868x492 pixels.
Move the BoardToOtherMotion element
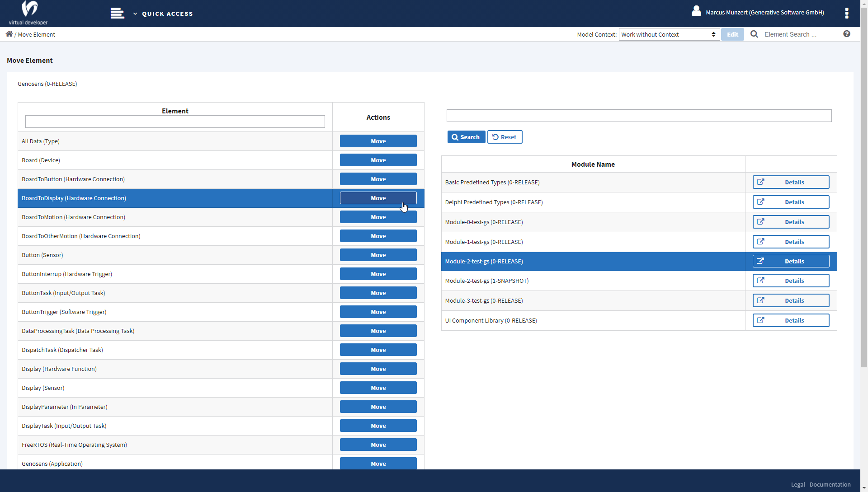[378, 236]
